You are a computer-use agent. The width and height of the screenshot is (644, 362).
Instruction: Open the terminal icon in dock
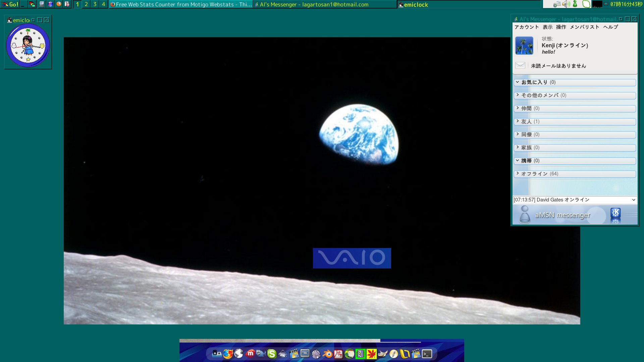427,354
